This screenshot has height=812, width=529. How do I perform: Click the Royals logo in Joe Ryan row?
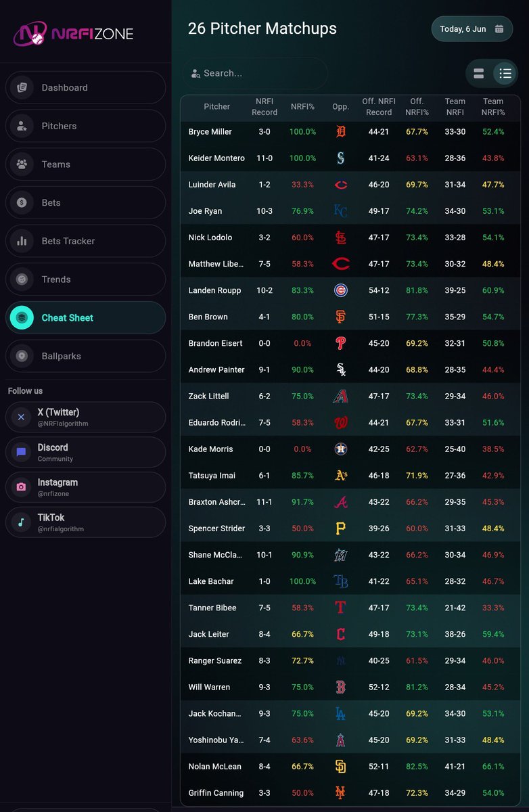[340, 211]
